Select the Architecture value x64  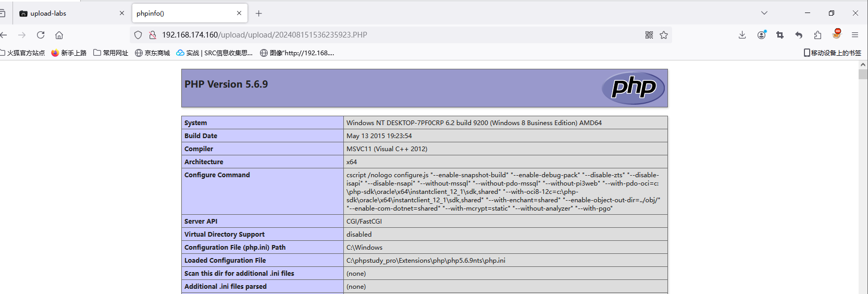pyautogui.click(x=352, y=162)
